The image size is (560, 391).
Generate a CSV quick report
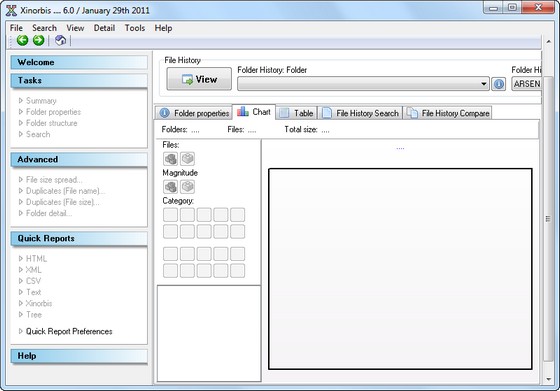pyautogui.click(x=30, y=281)
